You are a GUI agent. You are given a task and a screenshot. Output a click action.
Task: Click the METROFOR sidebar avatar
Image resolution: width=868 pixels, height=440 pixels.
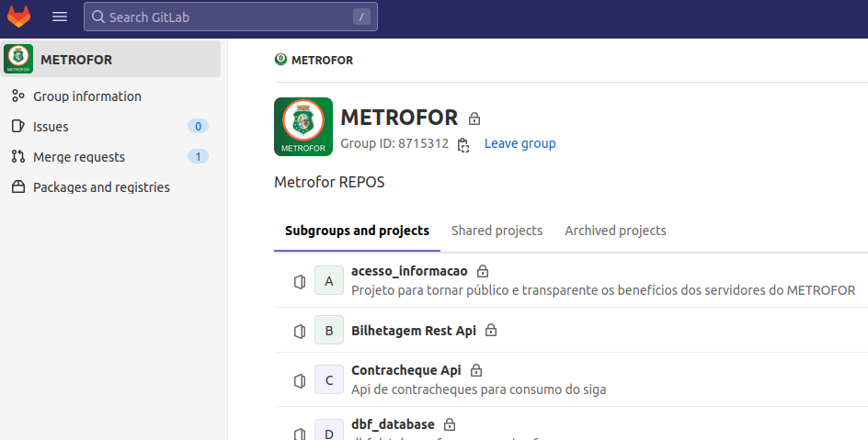pyautogui.click(x=18, y=59)
